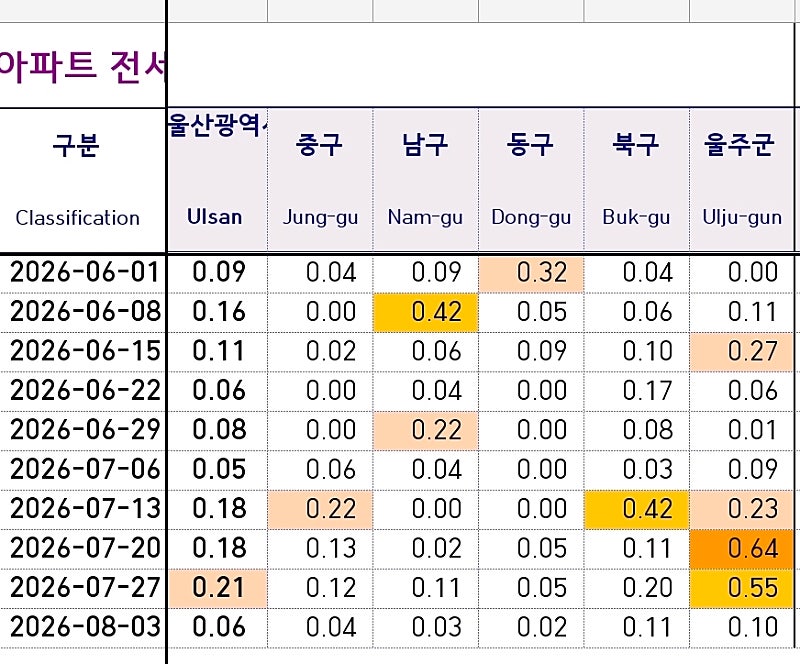
Task: Select highlighted Dong-gu value 0.32 for 2026-06-01
Action: pos(531,273)
